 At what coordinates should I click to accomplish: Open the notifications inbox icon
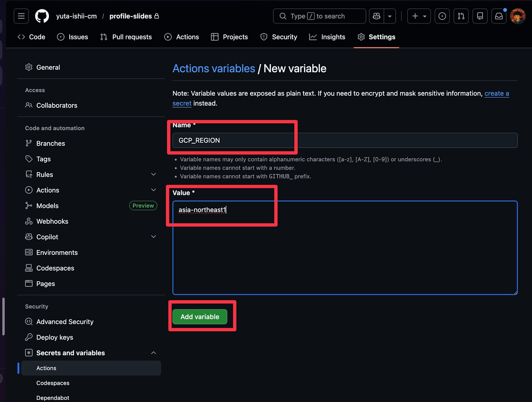[x=499, y=16]
